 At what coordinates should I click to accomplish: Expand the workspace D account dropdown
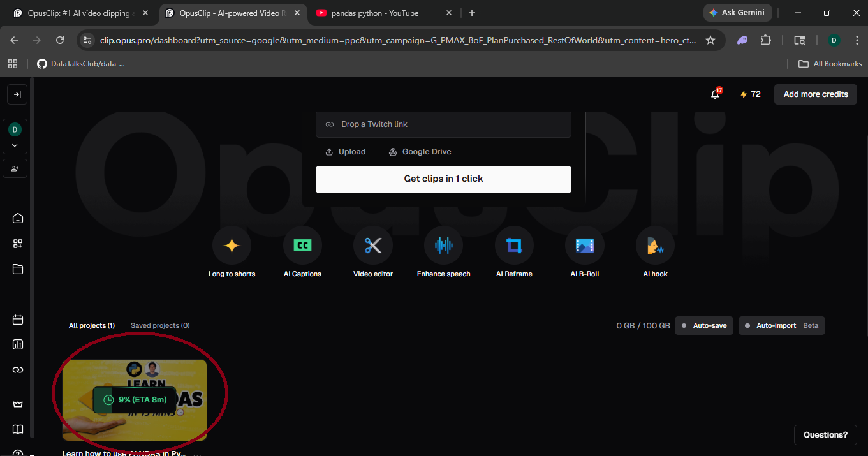click(15, 136)
